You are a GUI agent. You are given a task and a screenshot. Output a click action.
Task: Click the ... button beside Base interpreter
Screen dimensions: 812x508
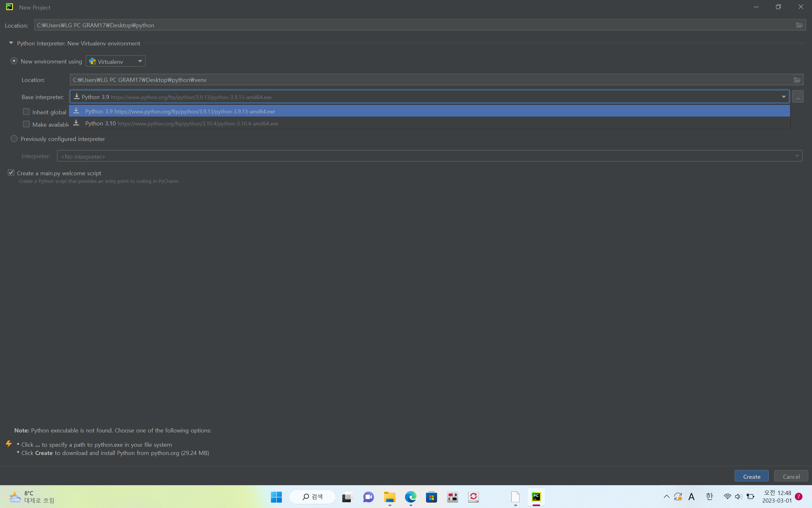tap(798, 97)
